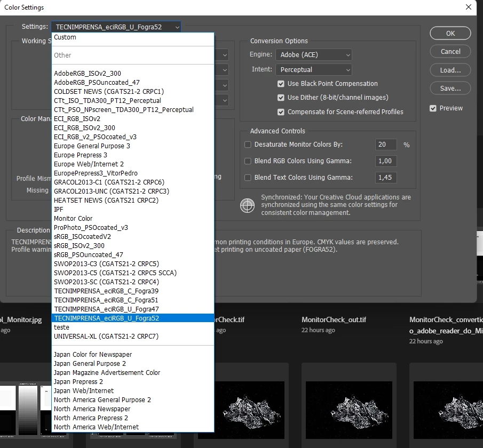Click the synchronized crosshair status icon
The image size is (483, 448).
click(247, 206)
